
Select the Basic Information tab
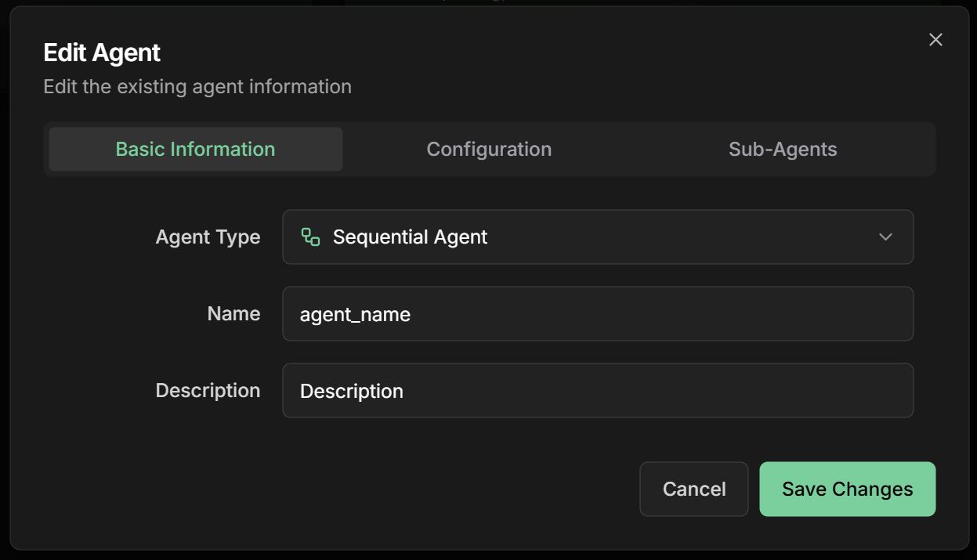pyautogui.click(x=195, y=149)
